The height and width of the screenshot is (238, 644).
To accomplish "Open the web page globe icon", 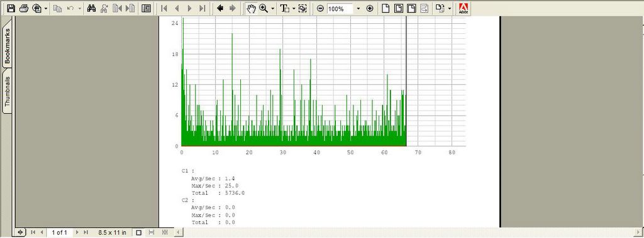I will [x=37, y=8].
